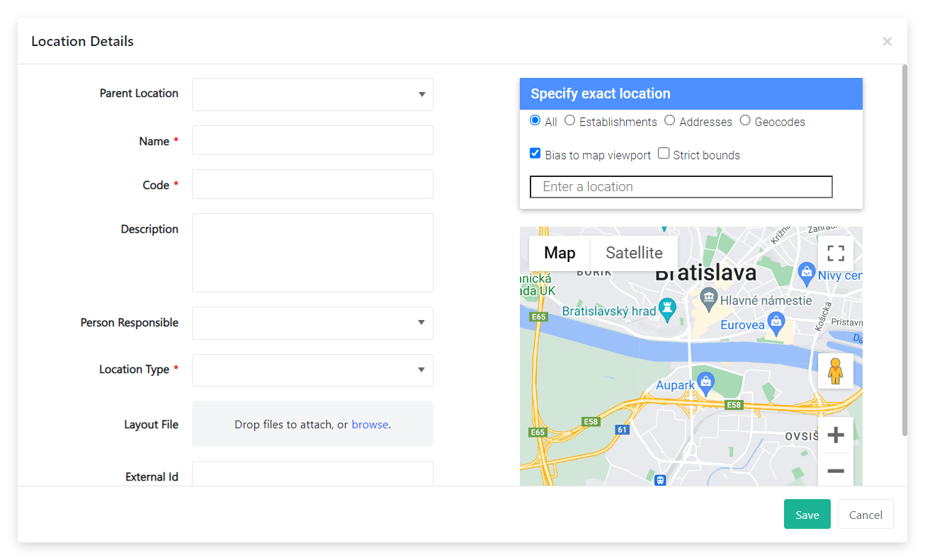Screen dimensions: 925x560
Task: Click the Eurovea shopping marker
Action: coord(776,322)
